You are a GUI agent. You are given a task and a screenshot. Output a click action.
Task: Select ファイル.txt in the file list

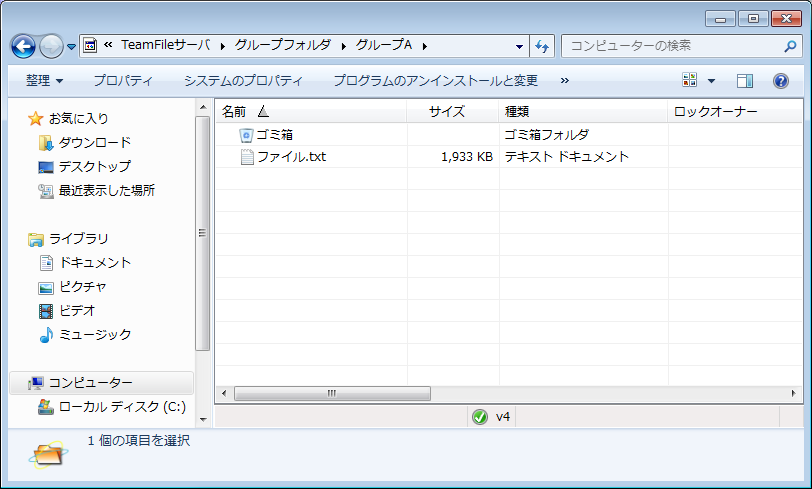291,157
